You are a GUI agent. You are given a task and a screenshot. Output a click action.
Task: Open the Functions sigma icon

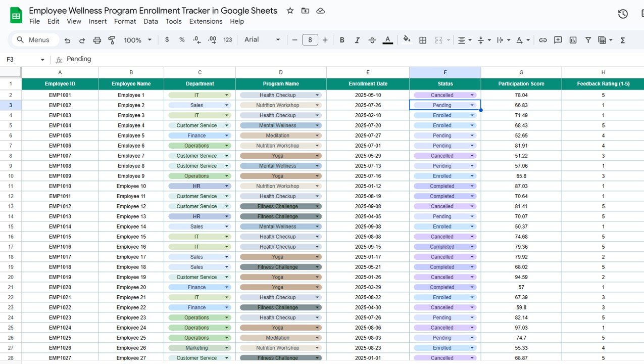[622, 40]
